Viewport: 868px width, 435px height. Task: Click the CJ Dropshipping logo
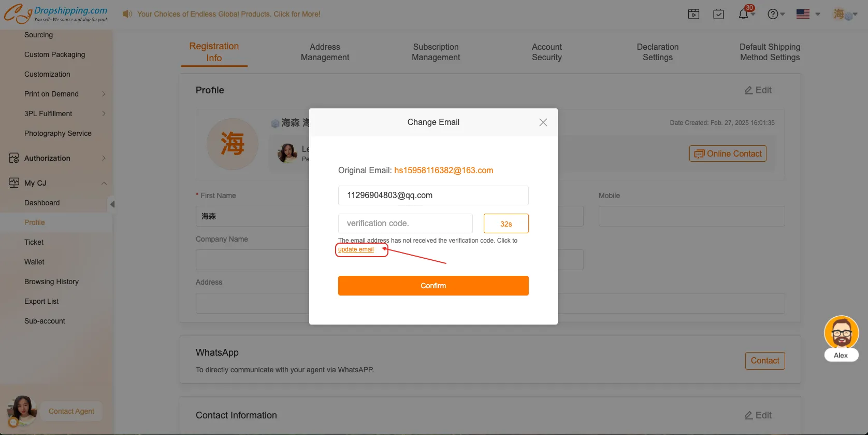click(56, 14)
